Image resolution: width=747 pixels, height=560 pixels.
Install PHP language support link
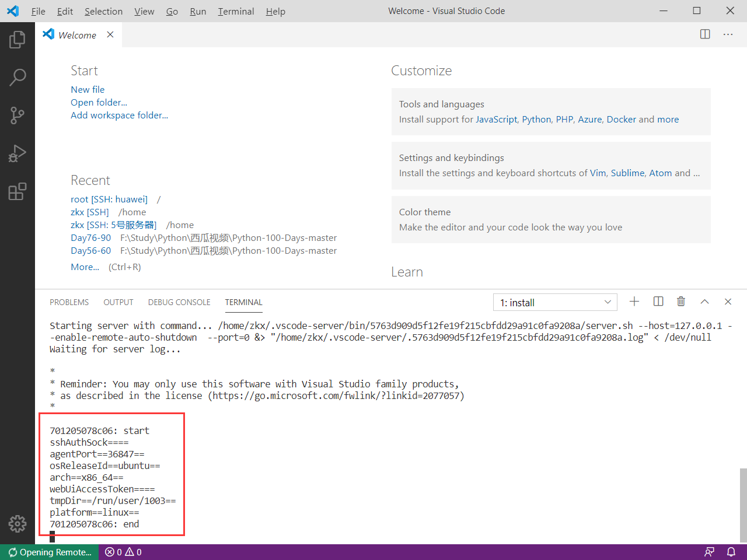click(564, 119)
